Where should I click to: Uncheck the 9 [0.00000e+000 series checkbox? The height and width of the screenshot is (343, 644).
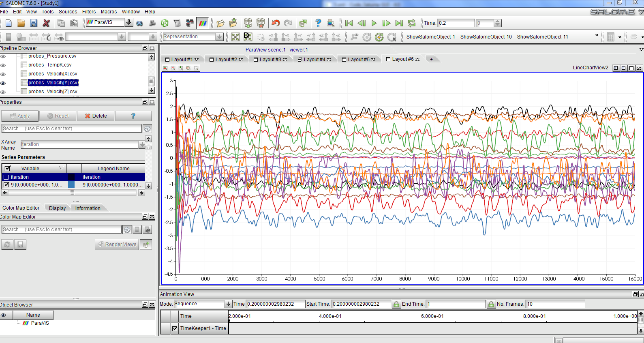[6, 185]
